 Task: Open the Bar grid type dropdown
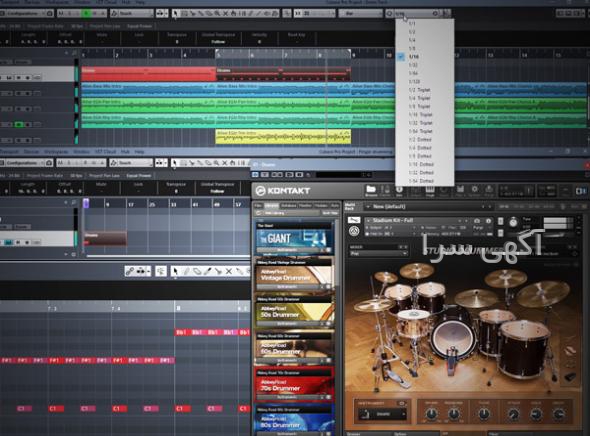(360, 13)
